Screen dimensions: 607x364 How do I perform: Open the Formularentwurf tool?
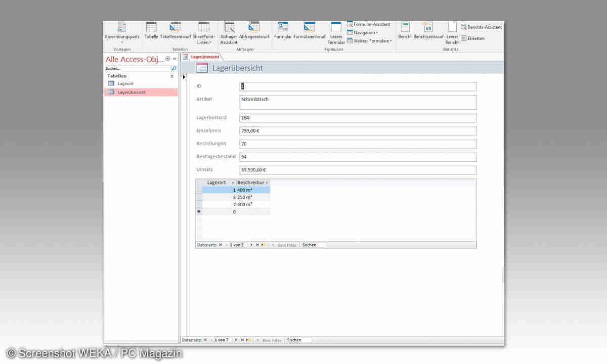[309, 28]
